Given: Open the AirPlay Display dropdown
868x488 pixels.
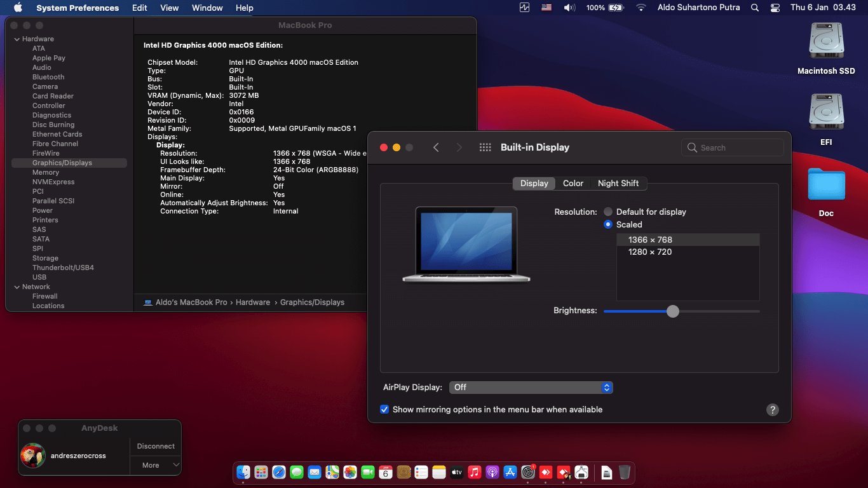Looking at the screenshot, I should pos(531,387).
